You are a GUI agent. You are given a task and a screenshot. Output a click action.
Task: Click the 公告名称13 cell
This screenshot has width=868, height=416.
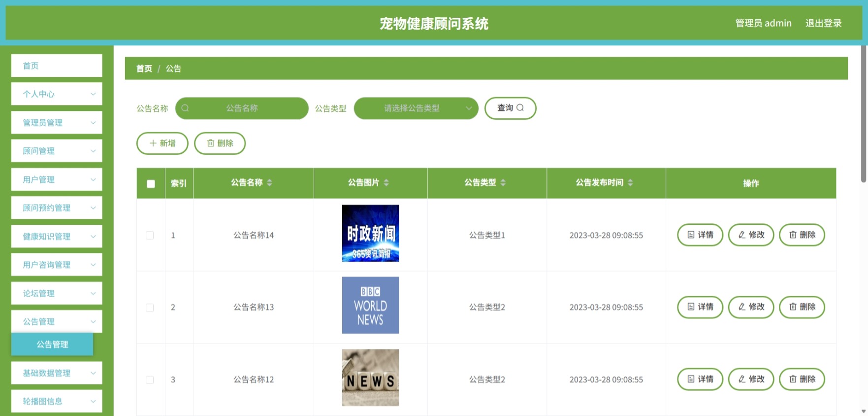[254, 307]
